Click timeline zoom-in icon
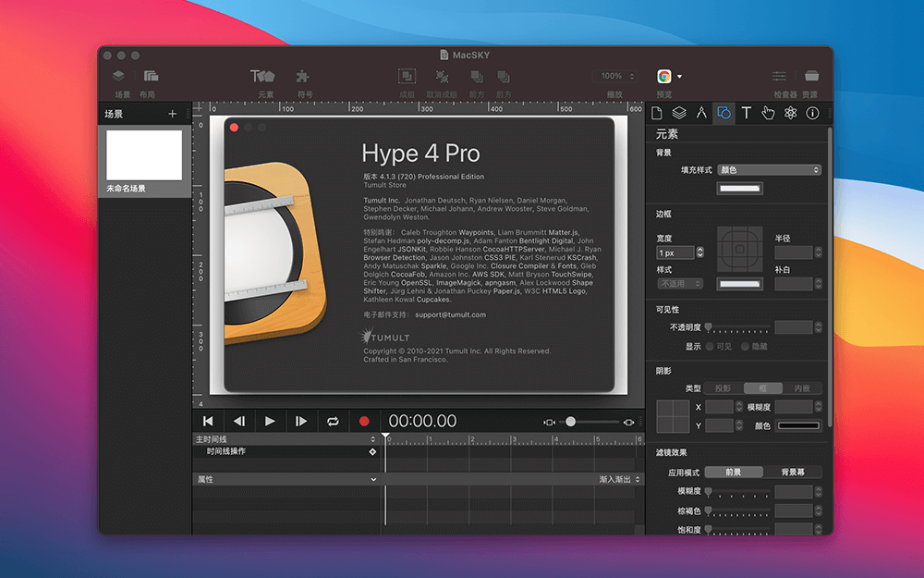924x578 pixels. tap(628, 422)
